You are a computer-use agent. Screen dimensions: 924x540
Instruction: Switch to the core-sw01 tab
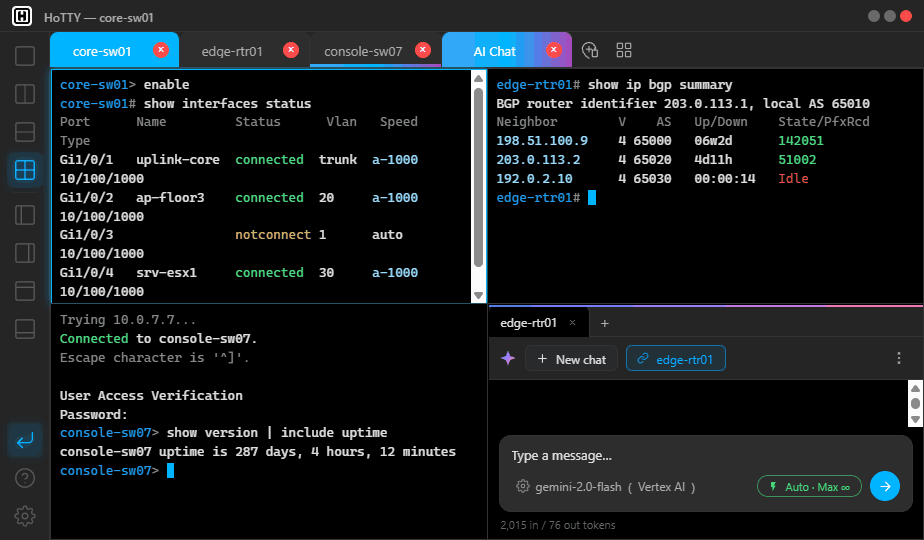101,51
